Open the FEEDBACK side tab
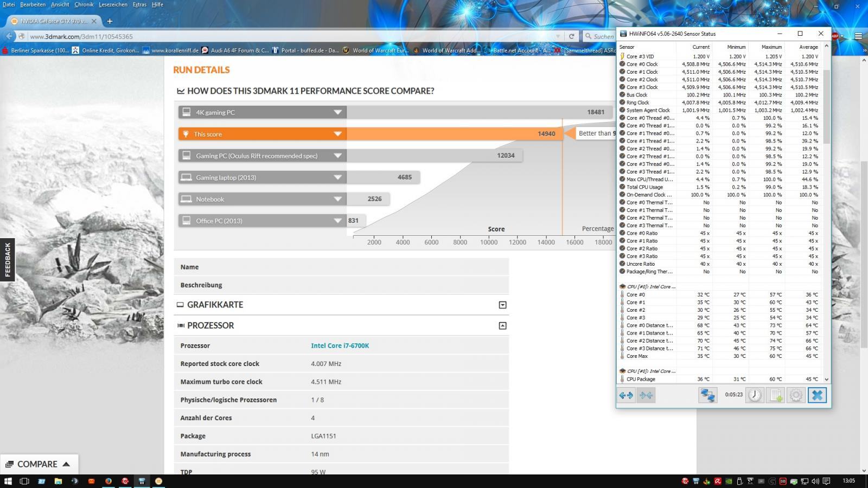This screenshot has width=868, height=488. click(8, 260)
